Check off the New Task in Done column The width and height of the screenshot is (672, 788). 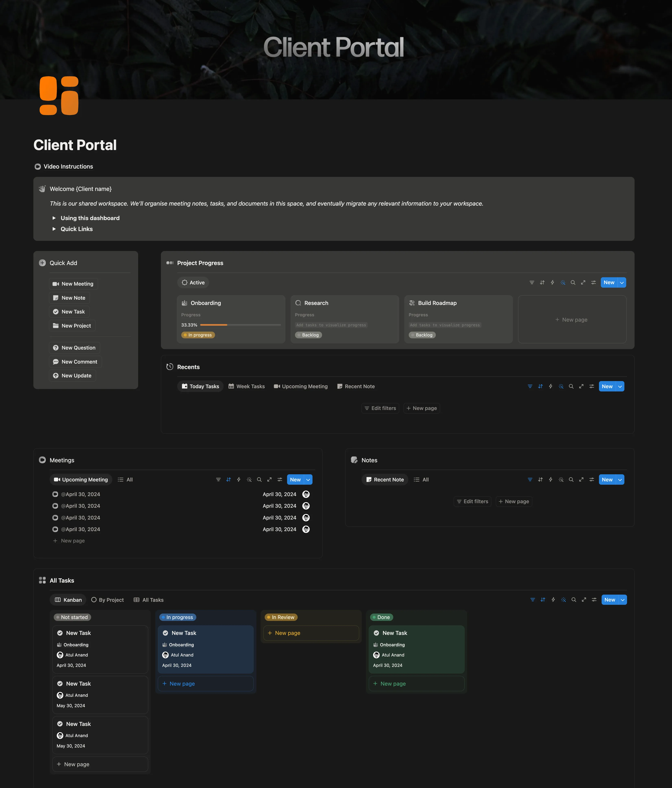[x=376, y=633]
